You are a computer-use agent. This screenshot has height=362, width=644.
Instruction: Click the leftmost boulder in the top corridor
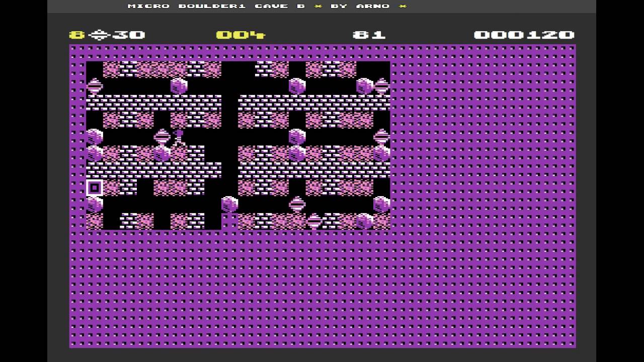click(x=179, y=86)
